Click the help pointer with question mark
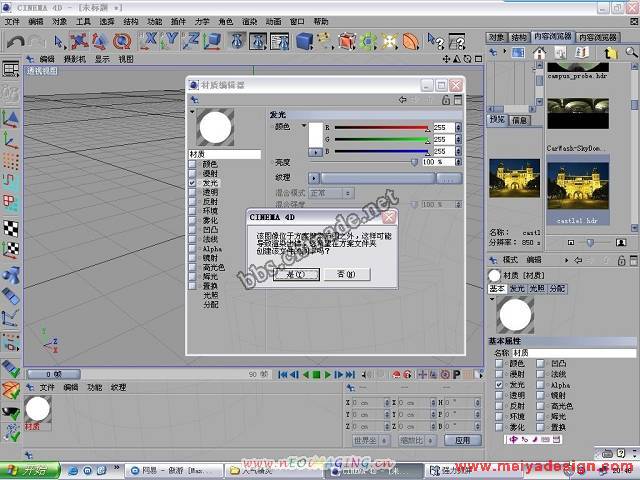The image size is (640, 480). [x=435, y=41]
